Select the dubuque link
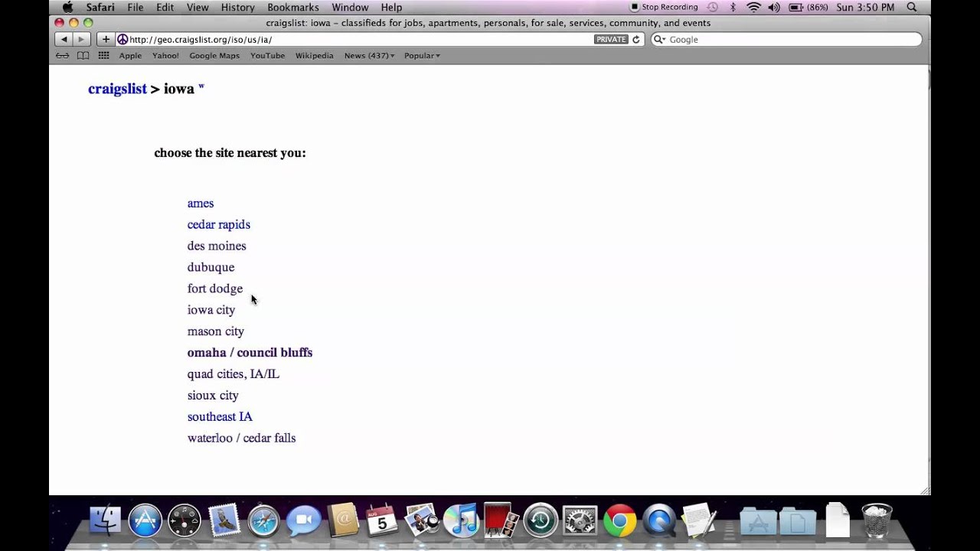The height and width of the screenshot is (551, 980). point(211,268)
